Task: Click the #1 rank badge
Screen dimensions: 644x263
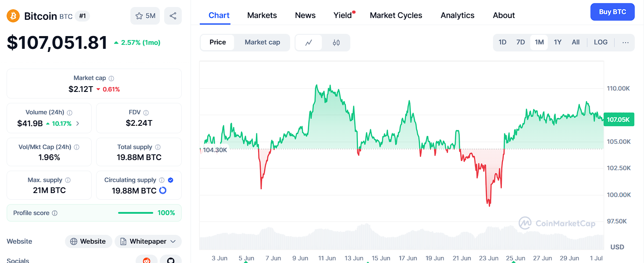Action: (x=82, y=16)
